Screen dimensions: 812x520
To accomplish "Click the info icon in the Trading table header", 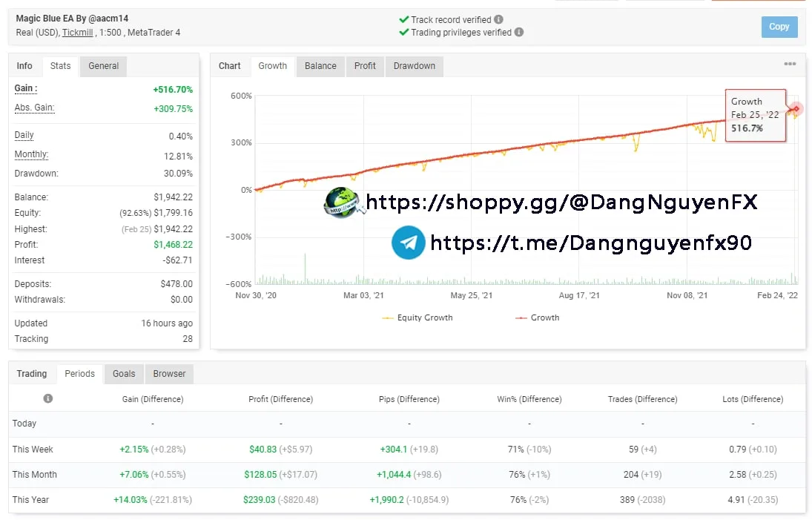I will pyautogui.click(x=48, y=398).
